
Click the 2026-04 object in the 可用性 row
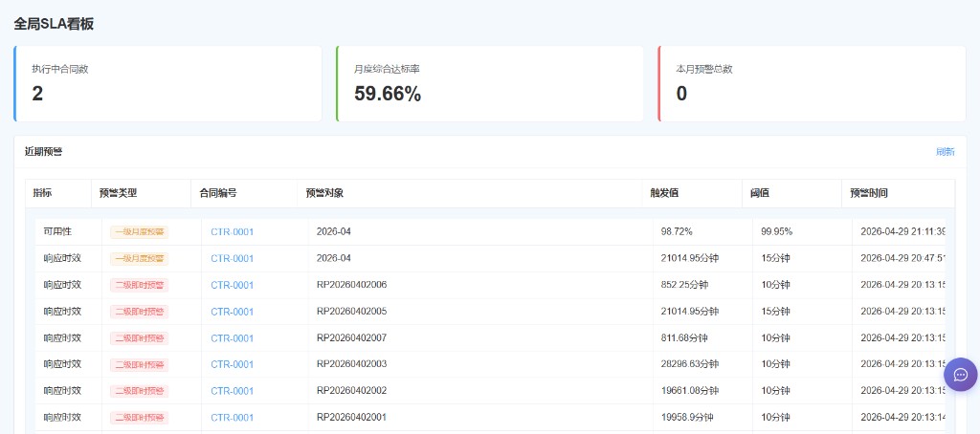[334, 231]
